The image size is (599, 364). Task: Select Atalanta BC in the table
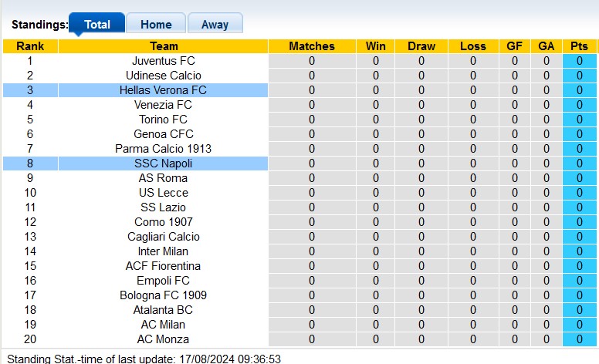pos(163,310)
